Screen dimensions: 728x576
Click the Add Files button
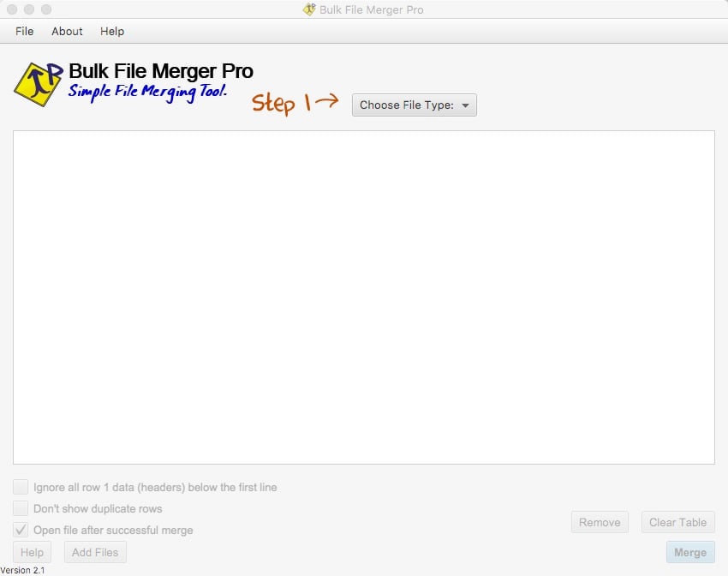[x=95, y=552]
